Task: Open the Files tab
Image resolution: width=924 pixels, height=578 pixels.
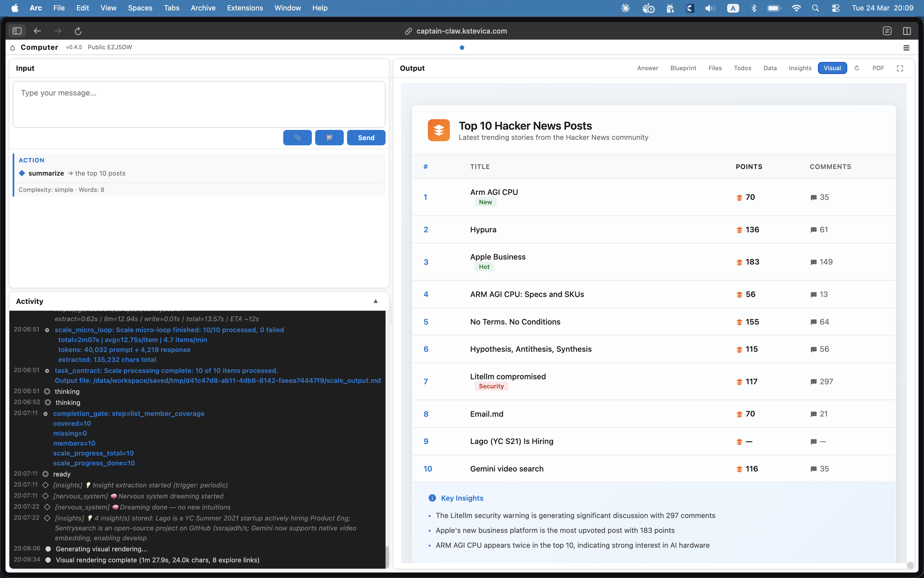Action: [715, 68]
